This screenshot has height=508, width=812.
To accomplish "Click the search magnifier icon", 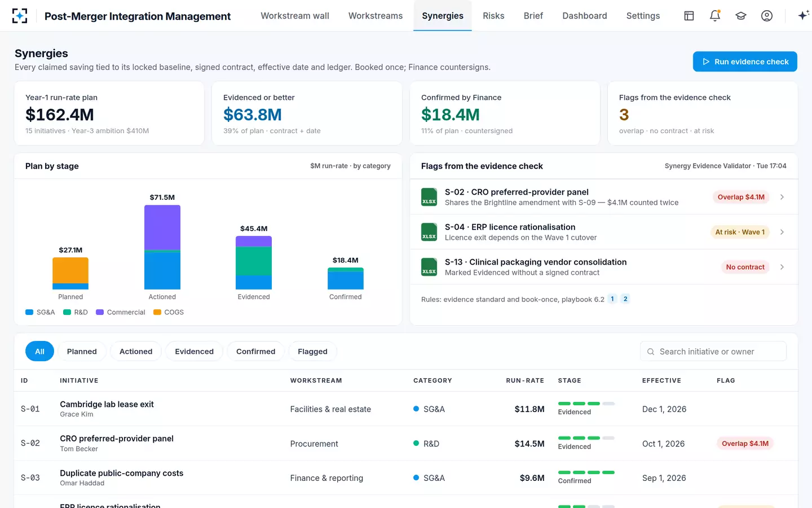I will [x=651, y=352].
